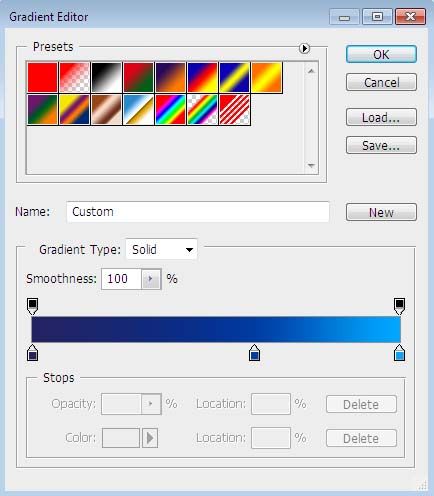Screen dimensions: 434x496
Task: Select the light blue color stop at right
Action: point(399,353)
